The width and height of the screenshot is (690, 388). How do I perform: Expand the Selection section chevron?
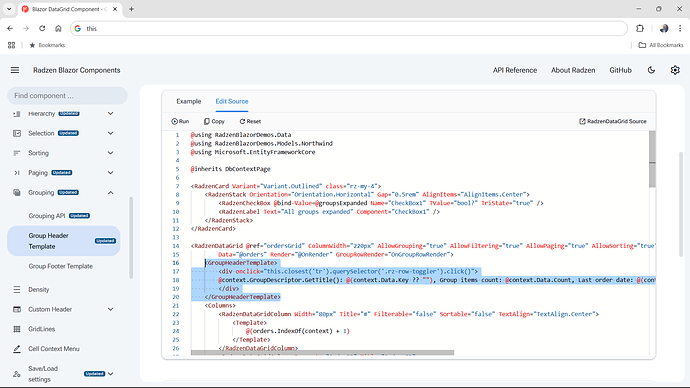click(x=110, y=133)
